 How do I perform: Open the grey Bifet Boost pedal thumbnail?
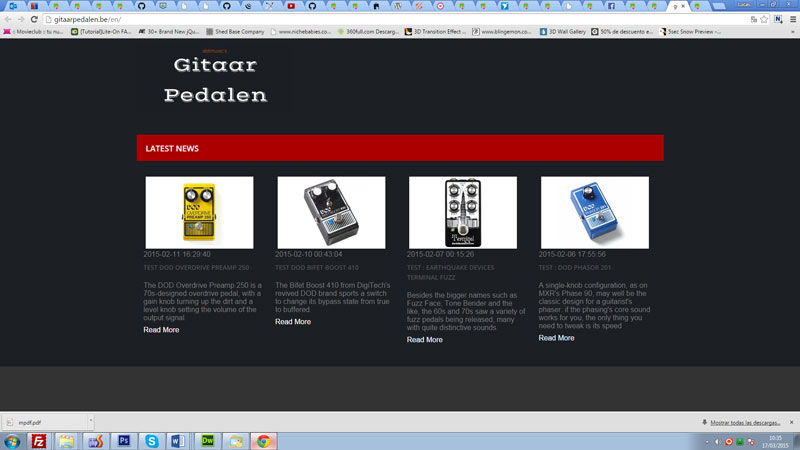pyautogui.click(x=331, y=213)
